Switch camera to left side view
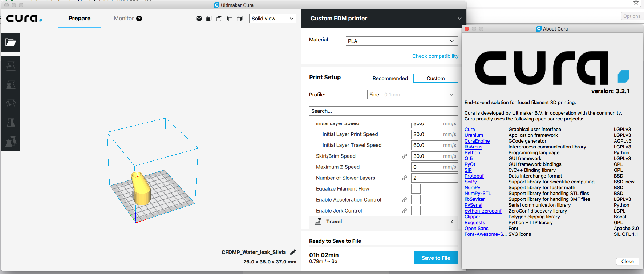The width and height of the screenshot is (644, 274). coord(230,19)
